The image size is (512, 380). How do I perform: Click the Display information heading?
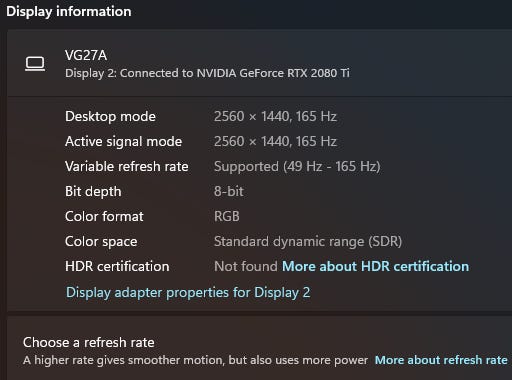pyautogui.click(x=69, y=11)
